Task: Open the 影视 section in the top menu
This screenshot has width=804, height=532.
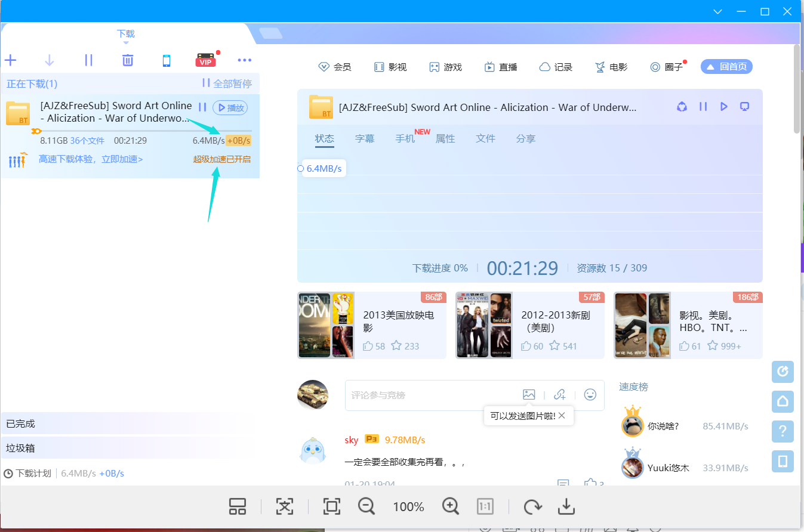Action: pos(391,67)
